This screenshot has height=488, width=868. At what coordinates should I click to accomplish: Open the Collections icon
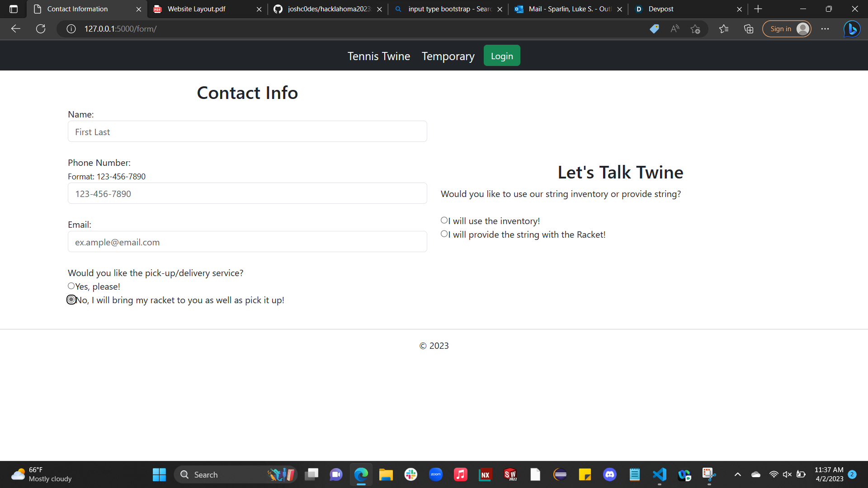coord(749,29)
